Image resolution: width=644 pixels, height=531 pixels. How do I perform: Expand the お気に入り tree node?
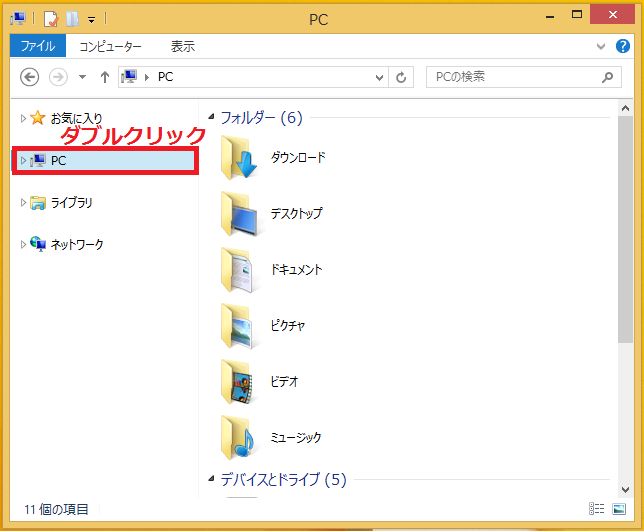point(23,118)
